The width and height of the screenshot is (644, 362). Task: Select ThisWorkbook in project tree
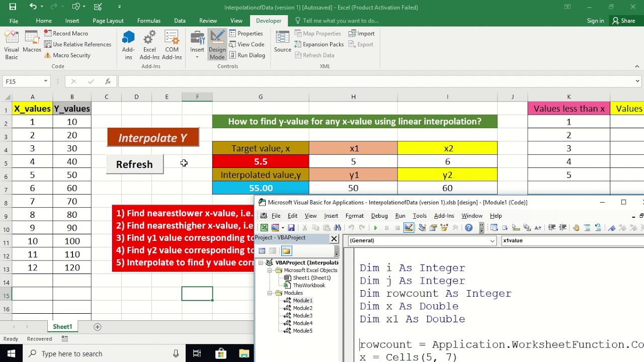coord(309,285)
